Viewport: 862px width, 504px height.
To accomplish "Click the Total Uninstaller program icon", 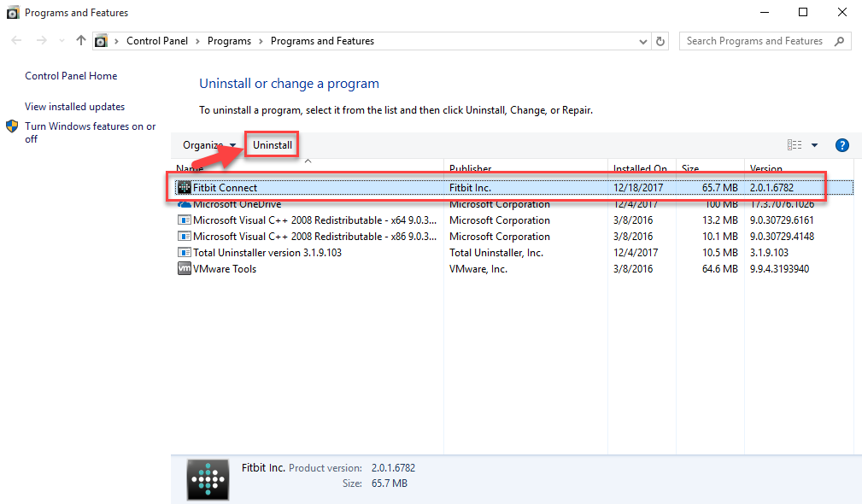I will click(184, 253).
